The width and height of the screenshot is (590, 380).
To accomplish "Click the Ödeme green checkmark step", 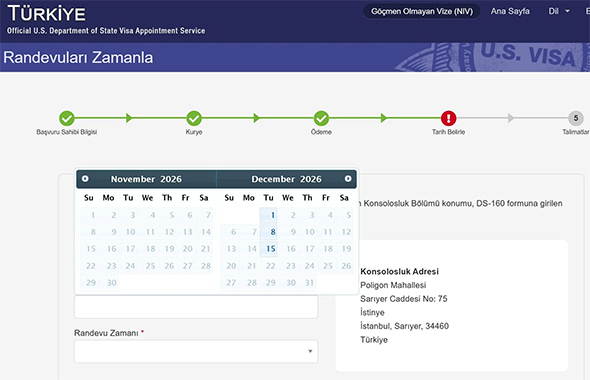I will click(x=321, y=118).
